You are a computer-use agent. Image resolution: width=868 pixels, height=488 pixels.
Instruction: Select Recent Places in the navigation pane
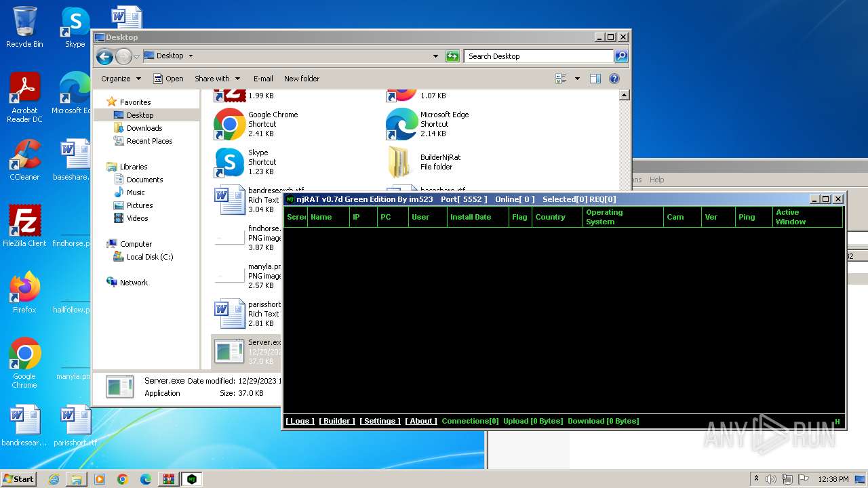point(143,141)
